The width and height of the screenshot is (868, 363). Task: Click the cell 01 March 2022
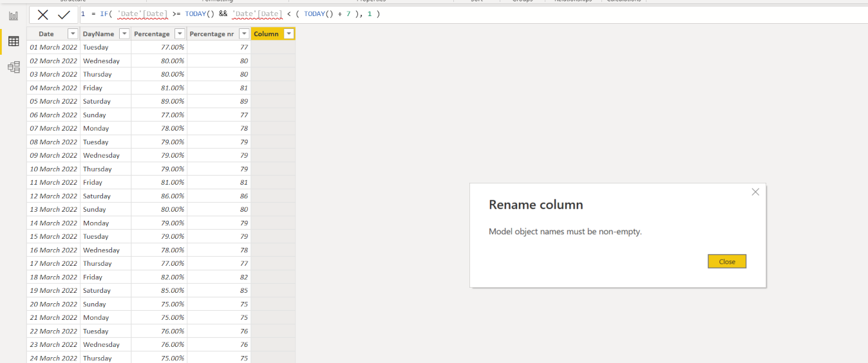(53, 47)
